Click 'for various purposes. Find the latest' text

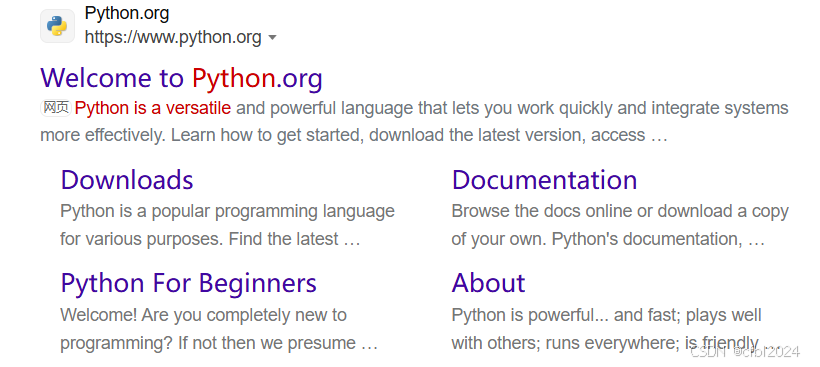[x=199, y=239]
